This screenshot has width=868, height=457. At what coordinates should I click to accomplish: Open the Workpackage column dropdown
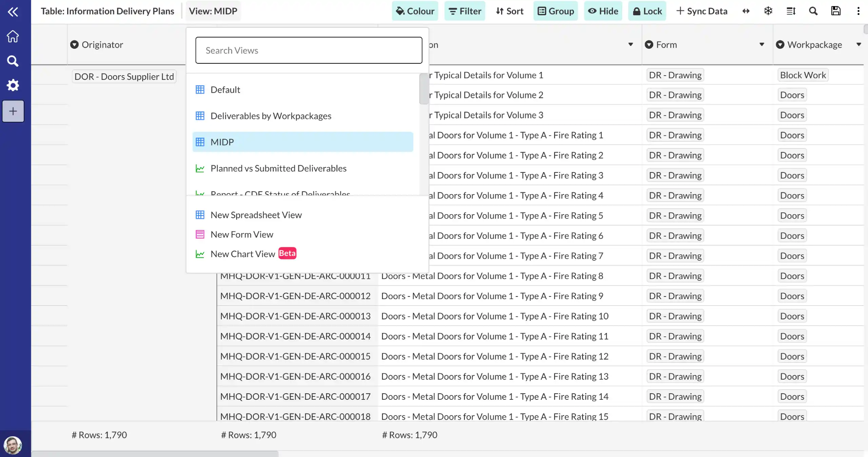pyautogui.click(x=859, y=44)
